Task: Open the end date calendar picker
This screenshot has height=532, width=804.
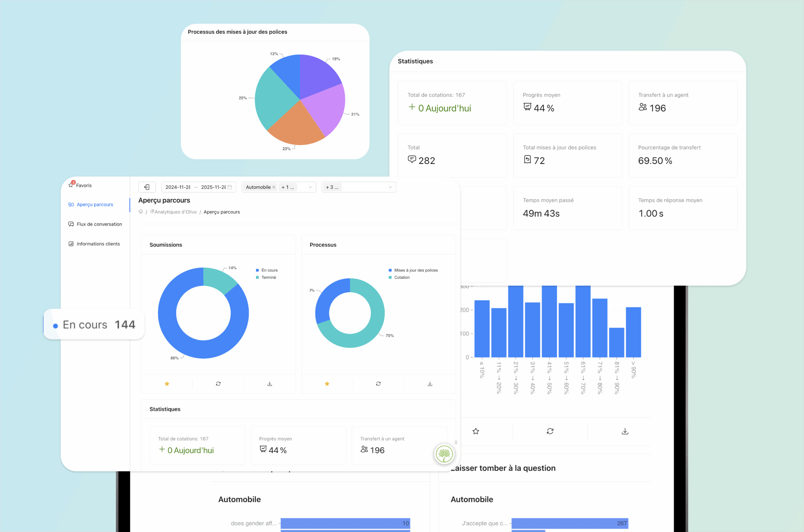Action: click(230, 187)
